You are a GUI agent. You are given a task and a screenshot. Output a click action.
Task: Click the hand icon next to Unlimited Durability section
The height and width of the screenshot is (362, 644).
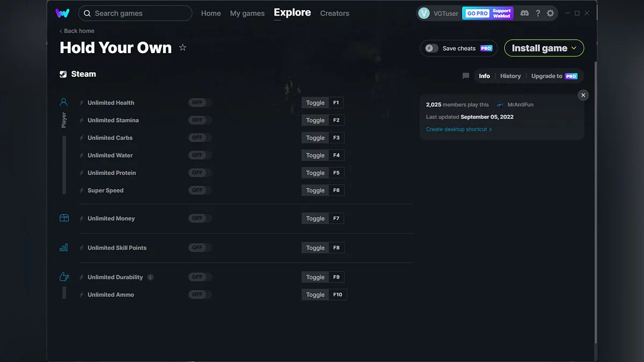point(64,277)
